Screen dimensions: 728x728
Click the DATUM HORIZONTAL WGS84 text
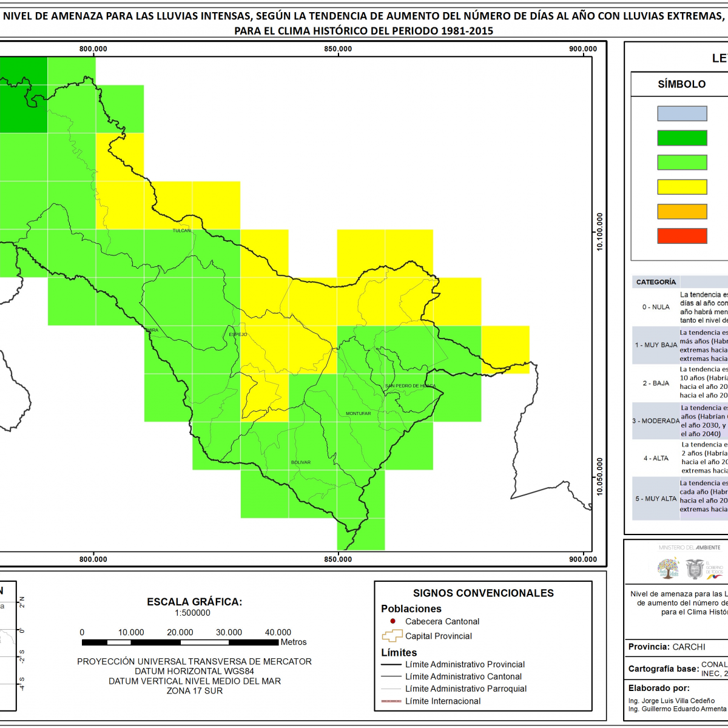(x=194, y=672)
